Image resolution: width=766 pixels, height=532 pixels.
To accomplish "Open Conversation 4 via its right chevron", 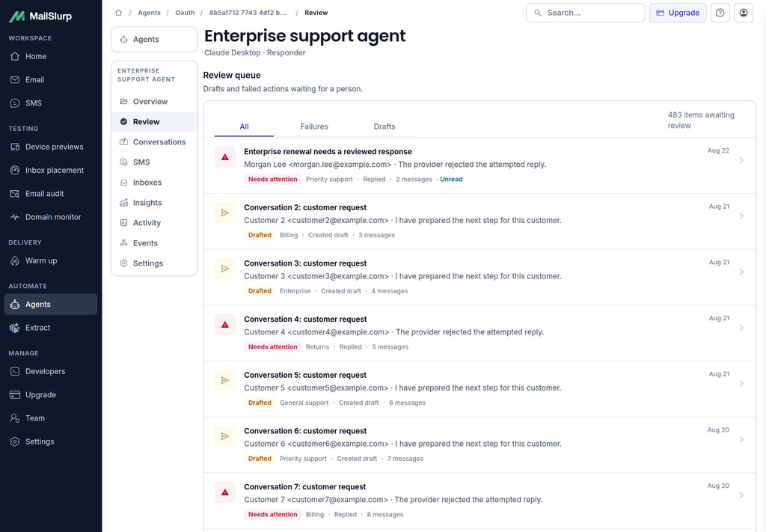I will (741, 328).
